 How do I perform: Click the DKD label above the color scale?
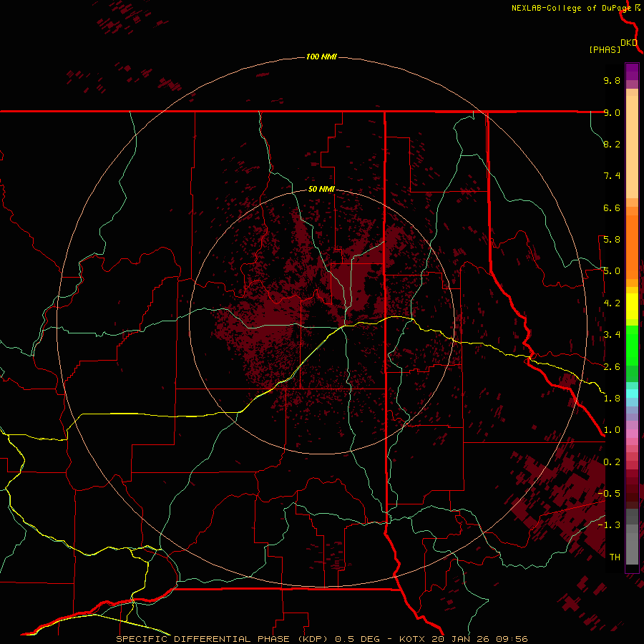[x=629, y=43]
